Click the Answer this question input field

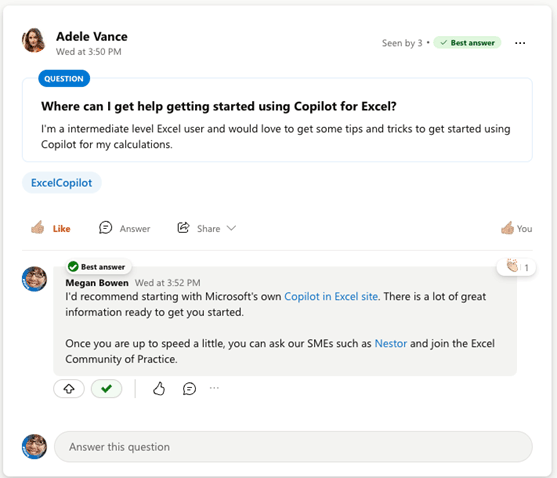tap(293, 447)
